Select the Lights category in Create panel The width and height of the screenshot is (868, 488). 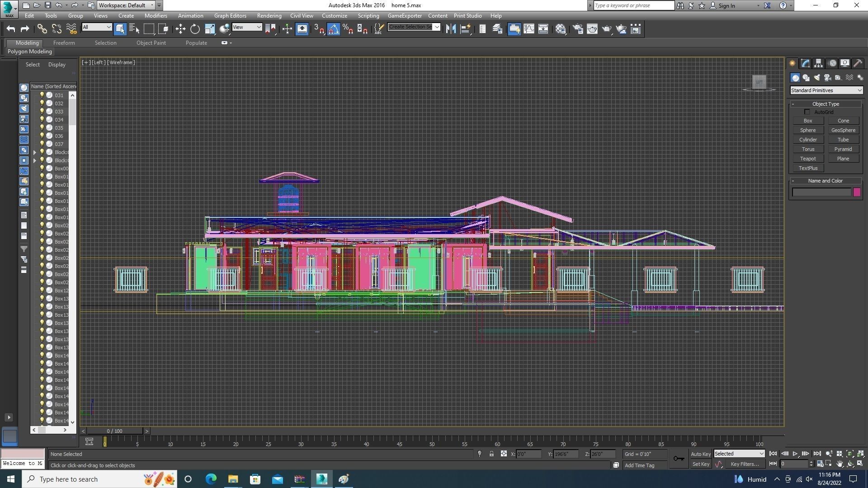(817, 78)
